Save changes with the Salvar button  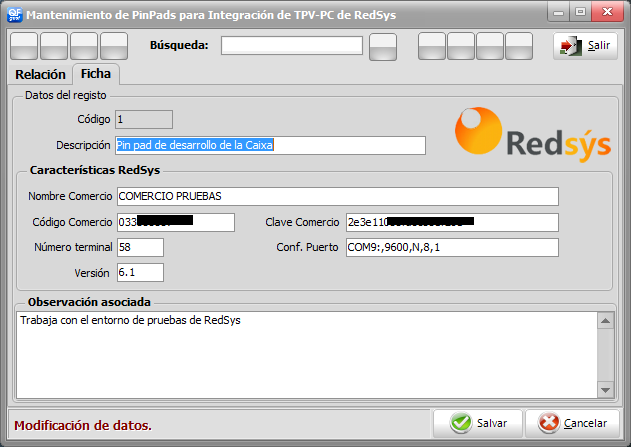pos(478,423)
